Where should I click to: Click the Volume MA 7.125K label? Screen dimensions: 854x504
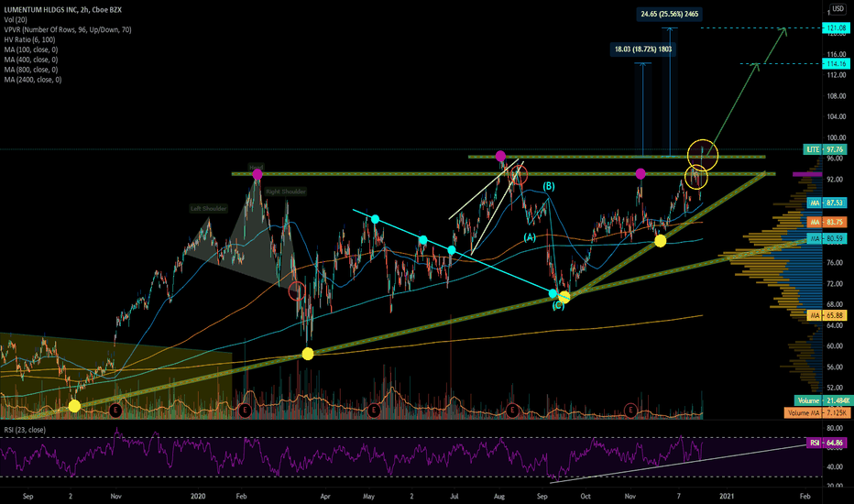816,413
